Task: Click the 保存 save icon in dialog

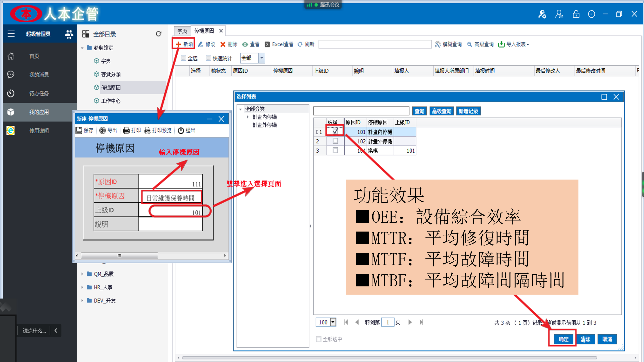Action: click(79, 130)
